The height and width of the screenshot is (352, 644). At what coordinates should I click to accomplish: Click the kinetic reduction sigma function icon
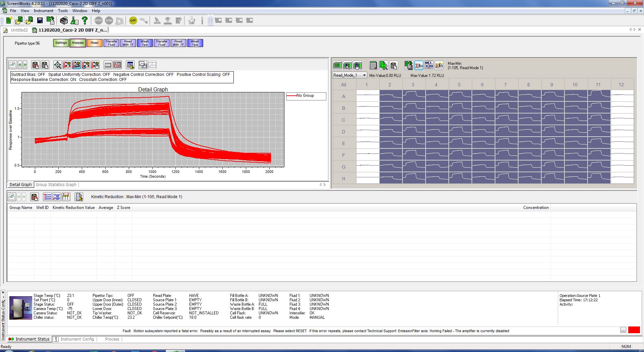pos(419,65)
